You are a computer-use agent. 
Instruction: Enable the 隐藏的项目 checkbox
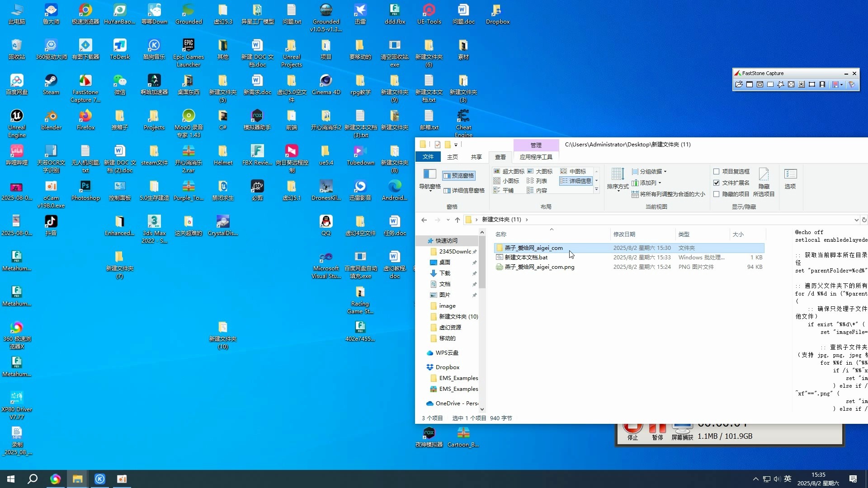[x=717, y=194]
